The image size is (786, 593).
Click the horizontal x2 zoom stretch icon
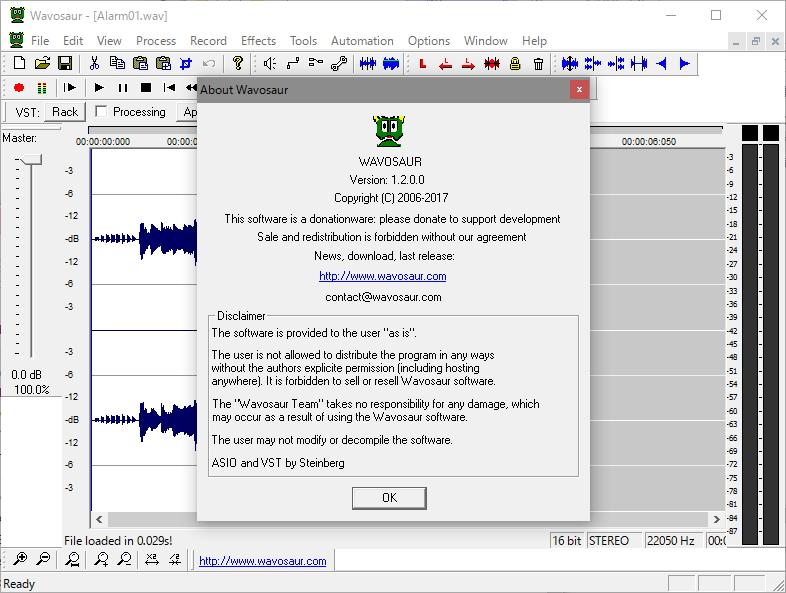pyautogui.click(x=151, y=559)
